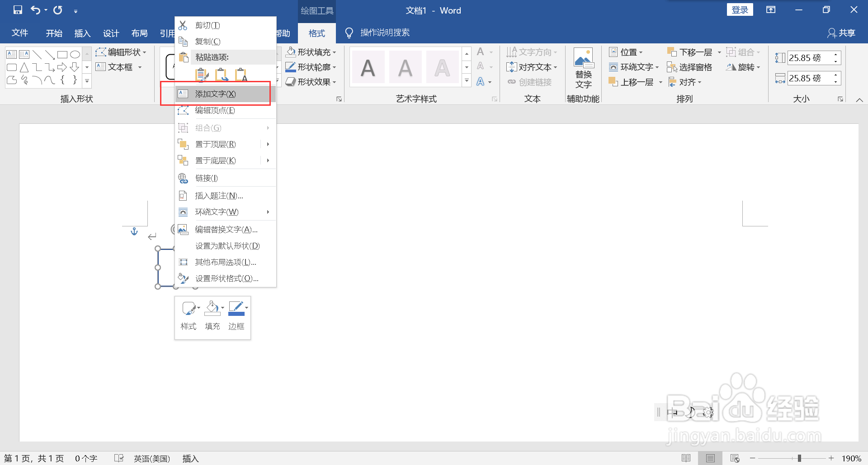Click the 选择窗格 (Selection Pane) icon
Screen dimensions: 868x465
pos(673,67)
